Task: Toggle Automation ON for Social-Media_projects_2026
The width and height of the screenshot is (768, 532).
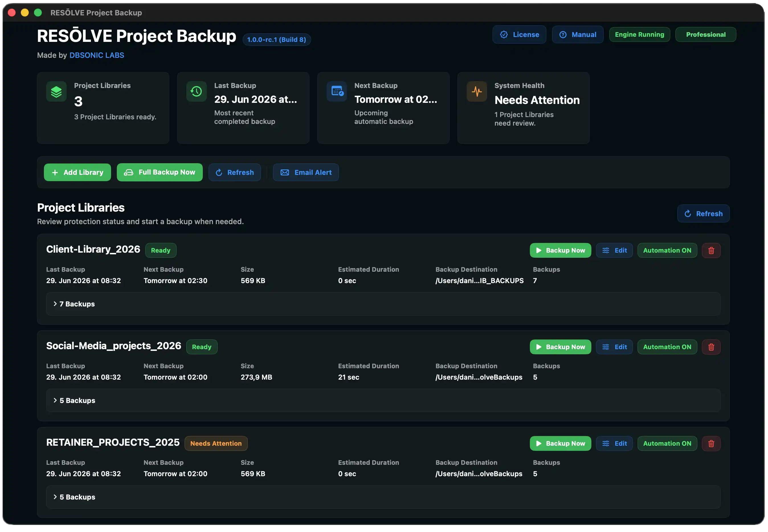Action: tap(667, 347)
